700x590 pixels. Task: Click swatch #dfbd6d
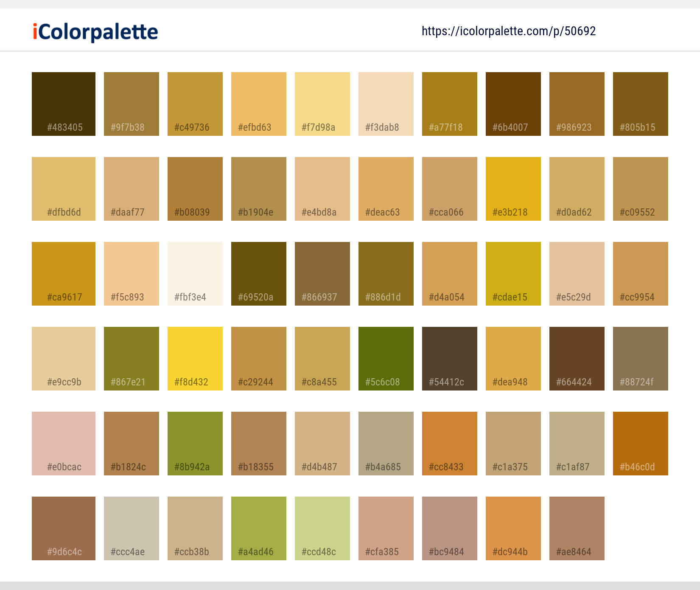pos(63,188)
